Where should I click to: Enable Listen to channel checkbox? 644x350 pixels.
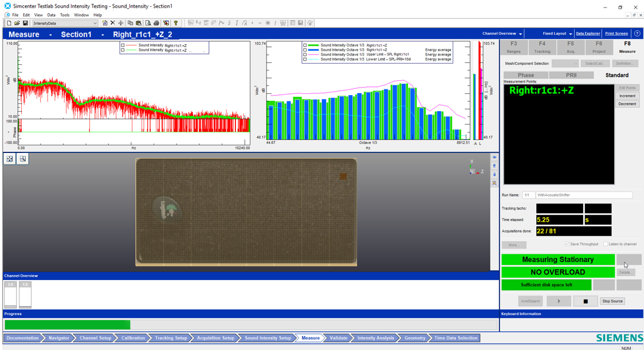click(x=606, y=244)
